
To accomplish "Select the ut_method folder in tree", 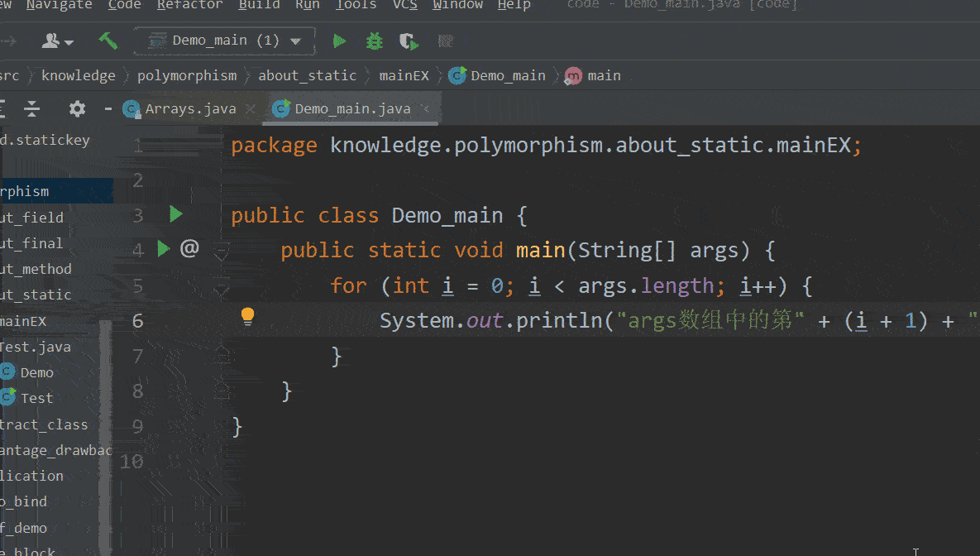I will coord(36,269).
